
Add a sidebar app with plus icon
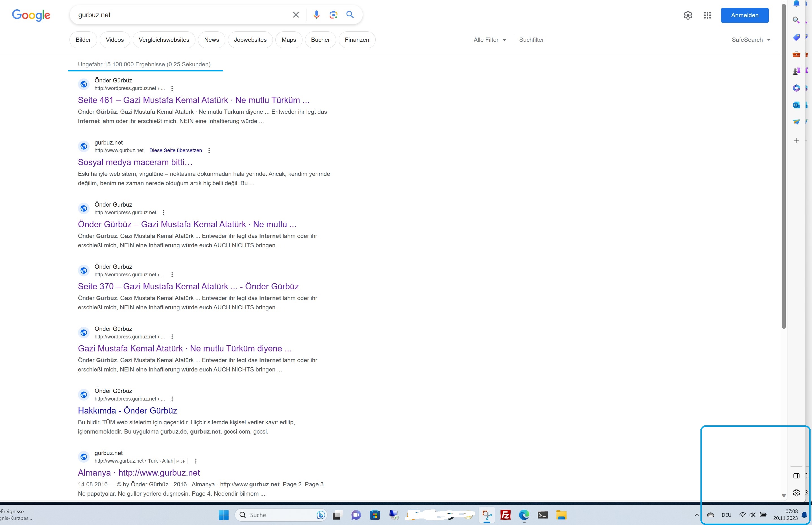[x=796, y=140]
